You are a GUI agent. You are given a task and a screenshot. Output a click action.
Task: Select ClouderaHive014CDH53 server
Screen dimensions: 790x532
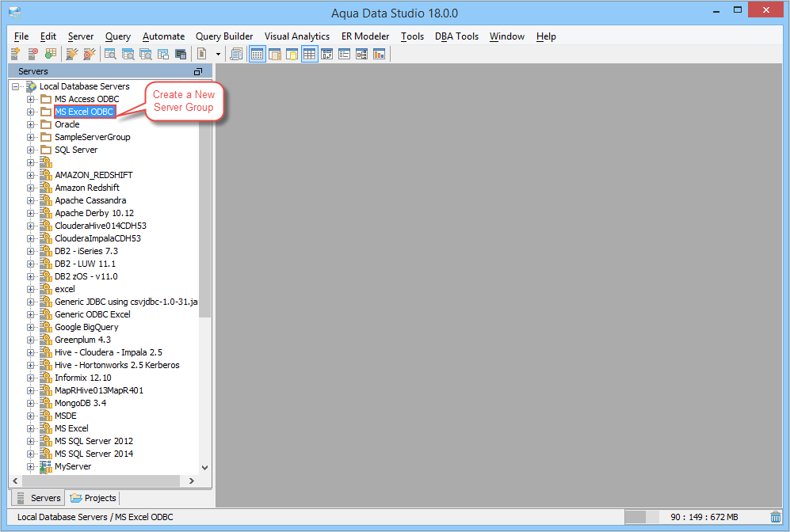point(101,226)
